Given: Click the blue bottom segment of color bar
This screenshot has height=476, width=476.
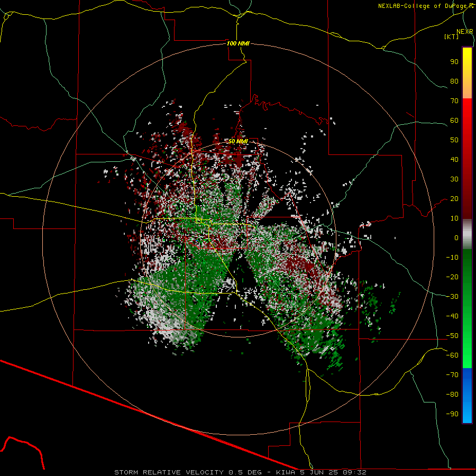Looking at the screenshot, I should [x=467, y=396].
